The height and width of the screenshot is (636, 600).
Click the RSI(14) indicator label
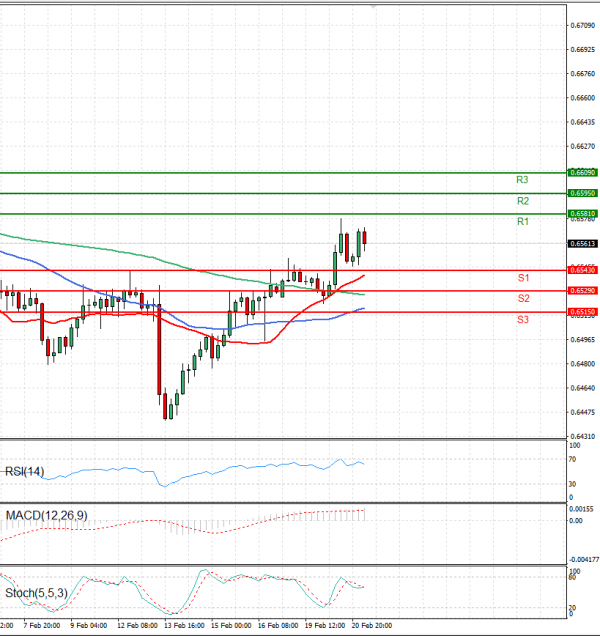coord(24,472)
